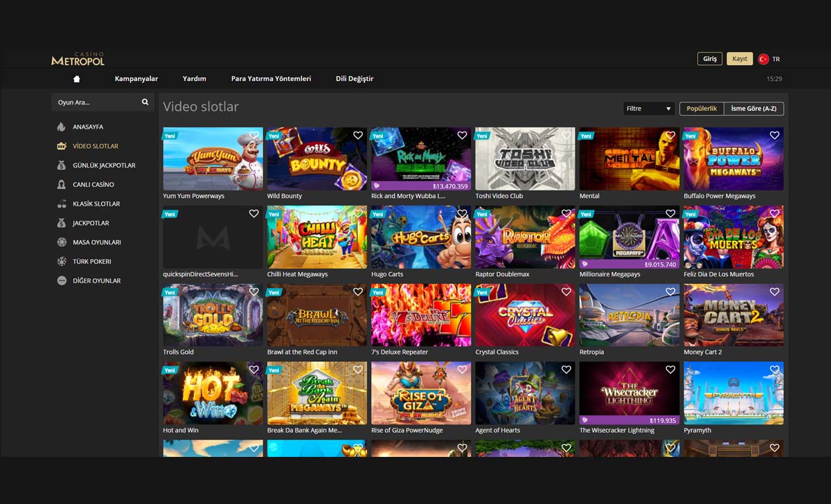This screenshot has height=504, width=831.
Task: Click the money bag icon beside Jackpotlar
Action: 62,223
